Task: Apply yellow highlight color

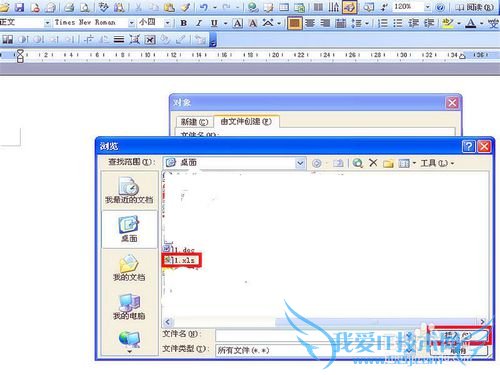Action: [x=447, y=23]
